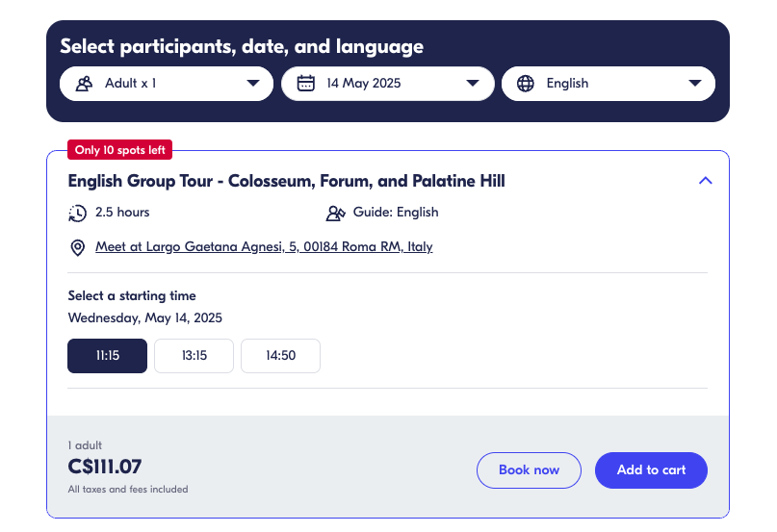Image resolution: width=777 pixels, height=532 pixels.
Task: Open the 14 May 2025 date dropdown
Action: click(x=387, y=84)
